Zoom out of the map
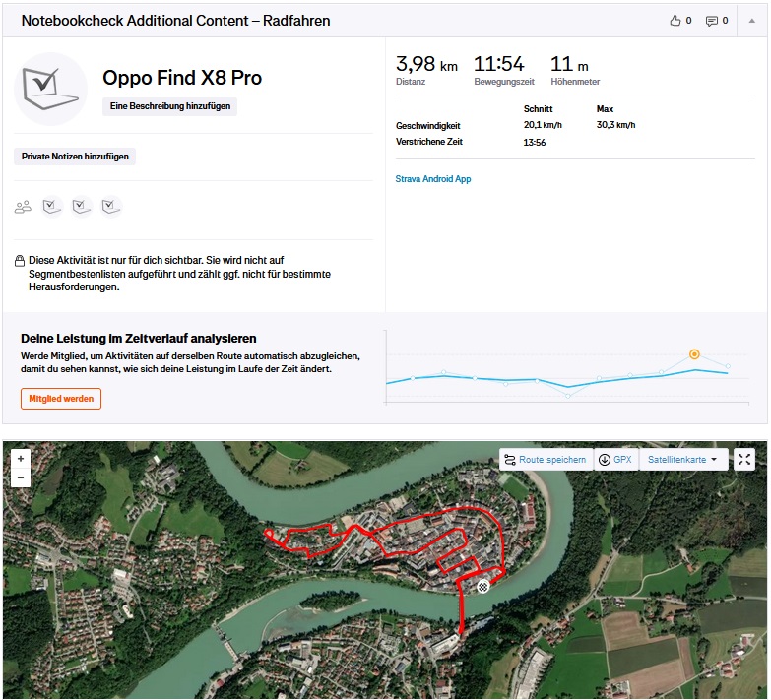The width and height of the screenshot is (771, 700). pyautogui.click(x=21, y=477)
